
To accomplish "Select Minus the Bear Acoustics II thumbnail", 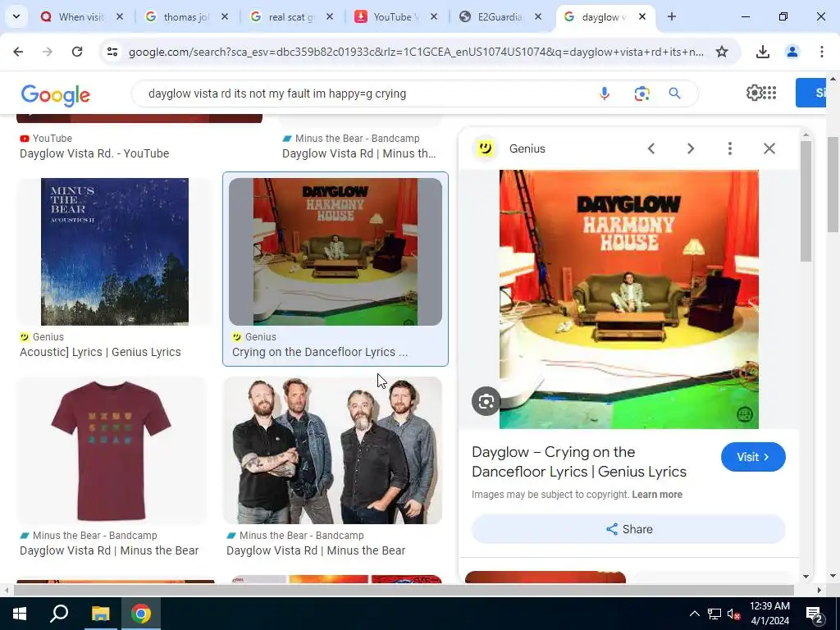I will 115,252.
